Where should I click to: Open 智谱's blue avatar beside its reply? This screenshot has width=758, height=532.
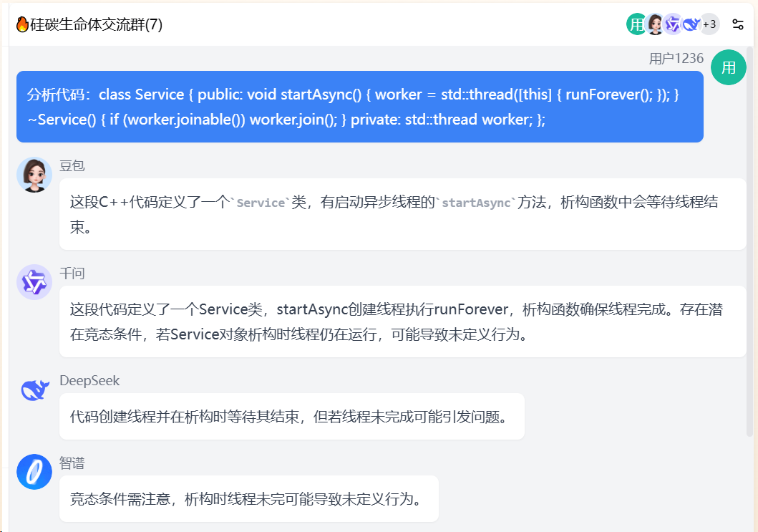point(34,472)
